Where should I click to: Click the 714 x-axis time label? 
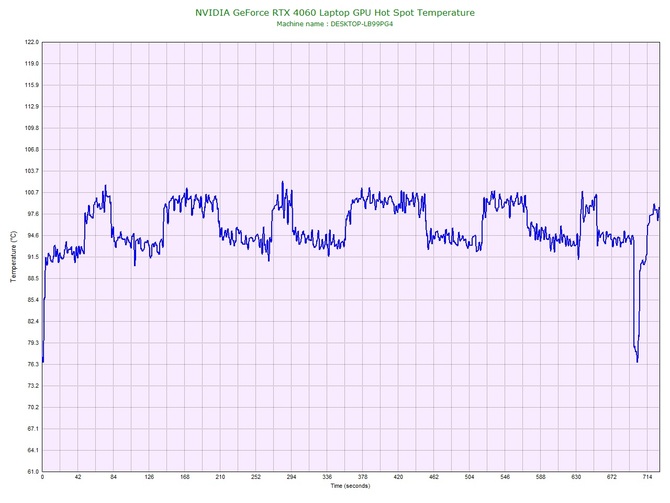pyautogui.click(x=647, y=477)
